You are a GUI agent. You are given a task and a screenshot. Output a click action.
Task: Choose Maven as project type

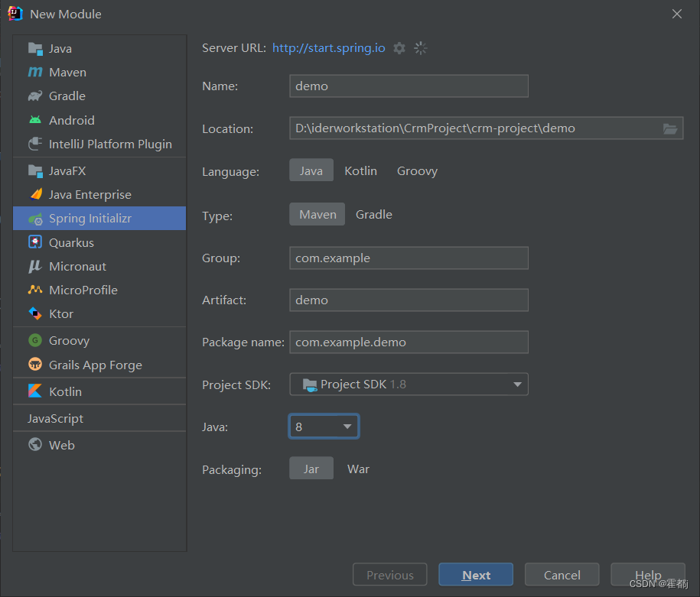coord(317,215)
